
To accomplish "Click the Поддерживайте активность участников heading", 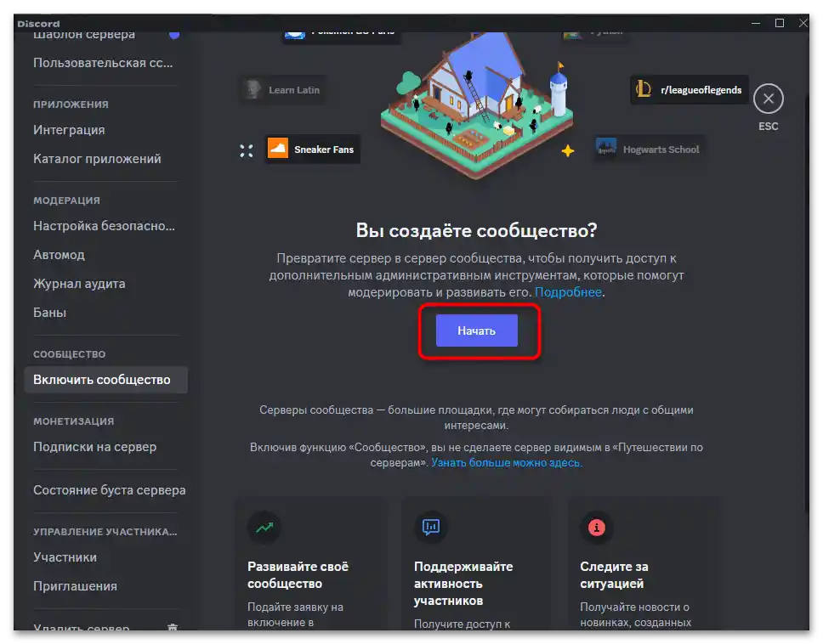I will click(463, 583).
